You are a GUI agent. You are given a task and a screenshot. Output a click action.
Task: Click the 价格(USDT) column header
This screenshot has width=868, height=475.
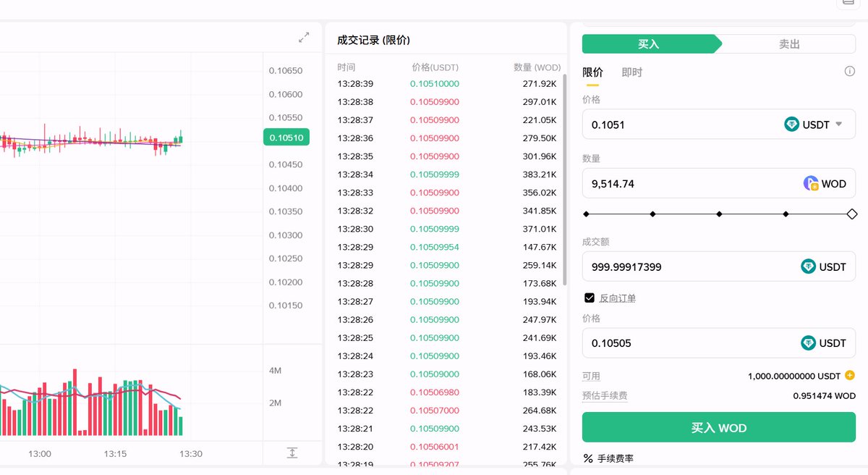coord(435,67)
